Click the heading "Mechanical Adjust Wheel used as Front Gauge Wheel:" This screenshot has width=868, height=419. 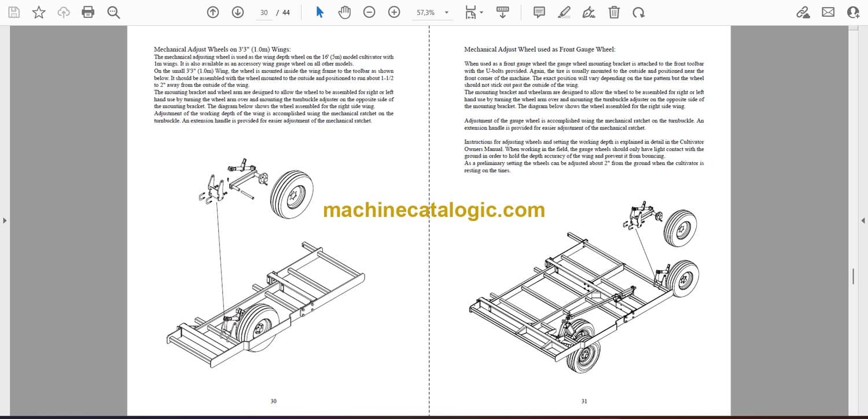pos(539,50)
